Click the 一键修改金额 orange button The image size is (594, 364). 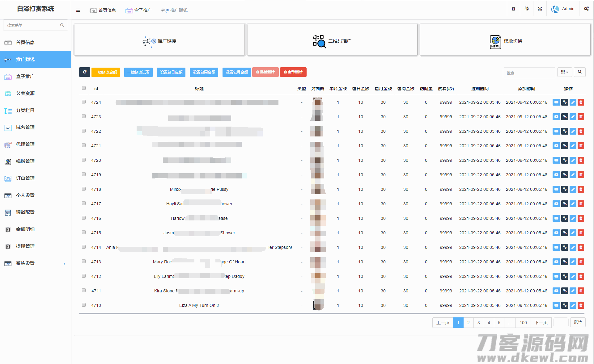coord(106,72)
